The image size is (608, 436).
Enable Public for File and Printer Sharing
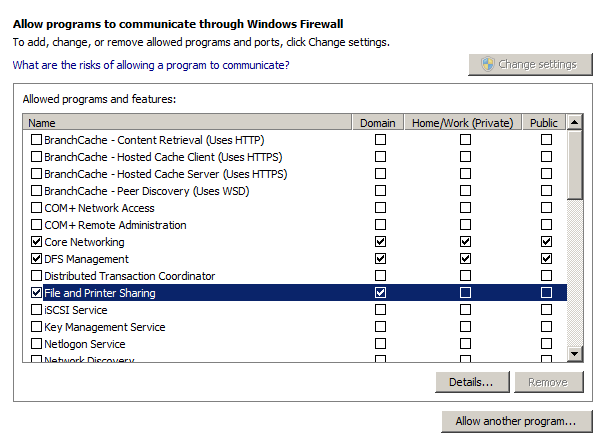click(x=546, y=293)
